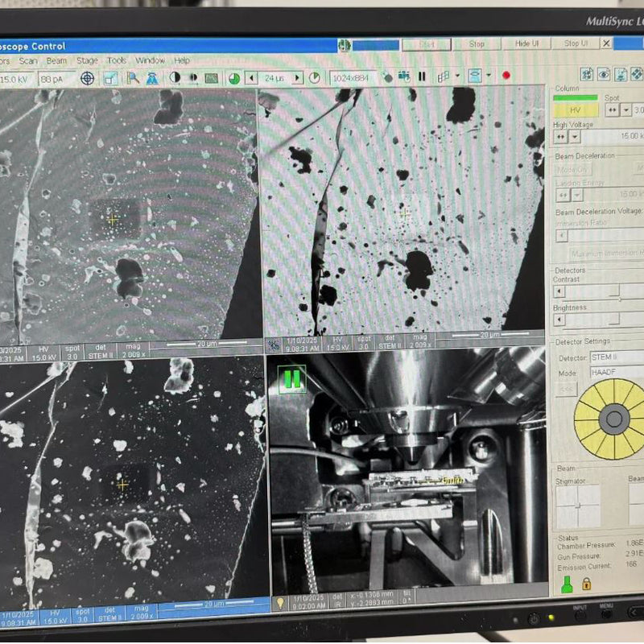Click the tag icon beside resolution field
Image resolution: width=644 pixels, height=644 pixels.
[387, 76]
